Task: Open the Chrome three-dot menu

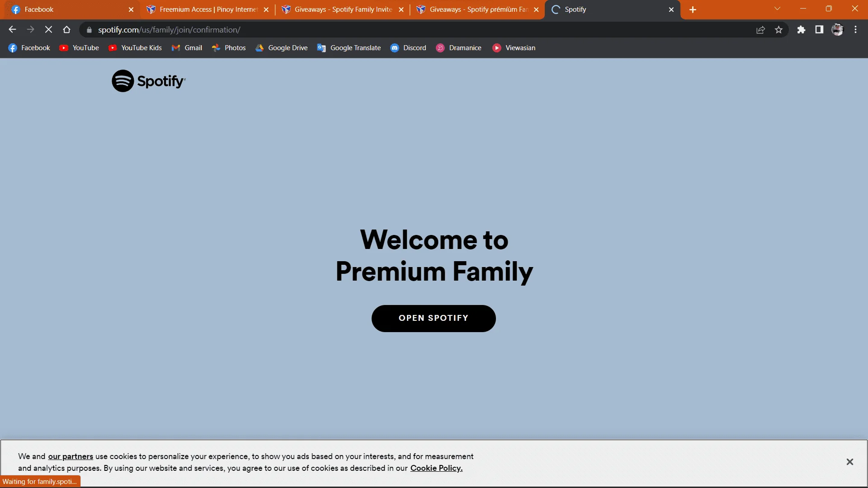Action: pyautogui.click(x=855, y=30)
